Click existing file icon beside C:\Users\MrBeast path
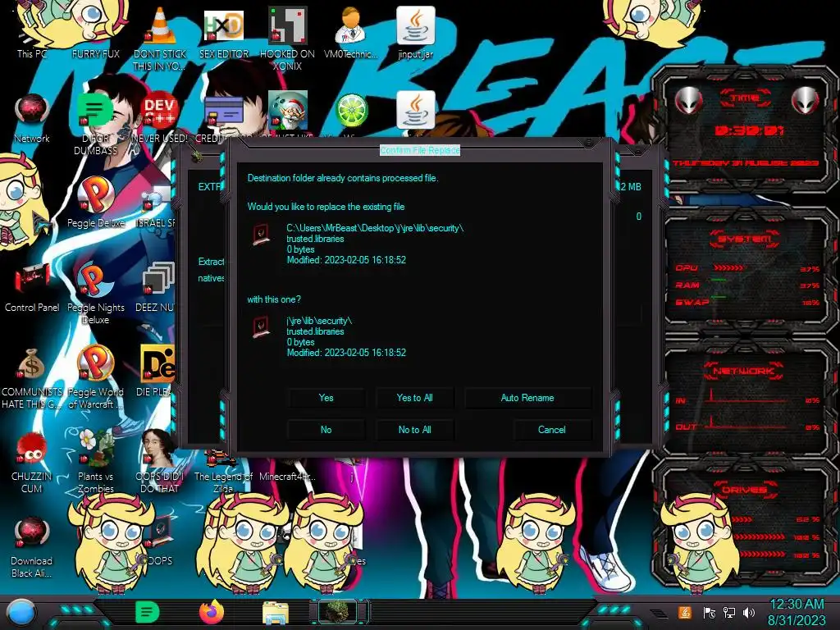The image size is (840, 630). [x=261, y=235]
